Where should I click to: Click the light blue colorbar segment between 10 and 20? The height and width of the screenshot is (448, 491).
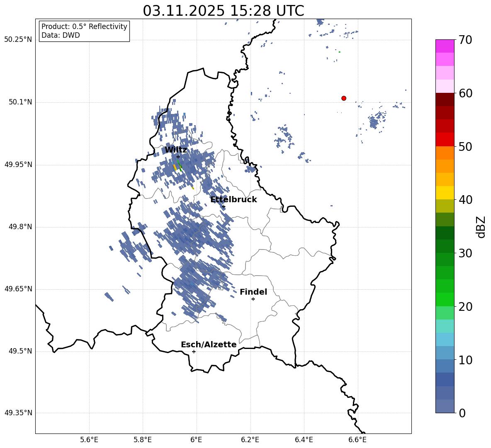[445, 339]
